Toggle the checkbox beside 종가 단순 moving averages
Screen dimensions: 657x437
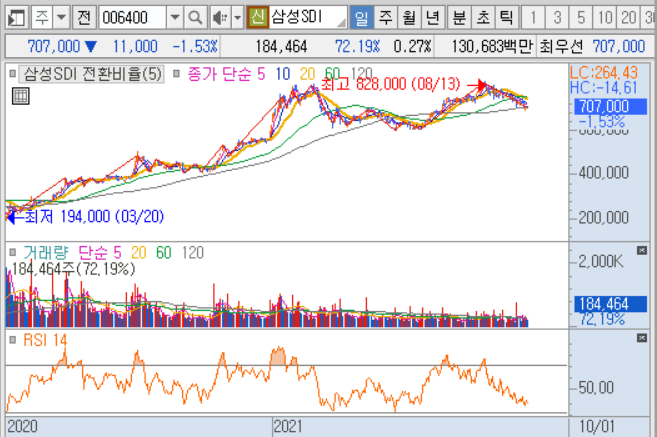pos(176,74)
